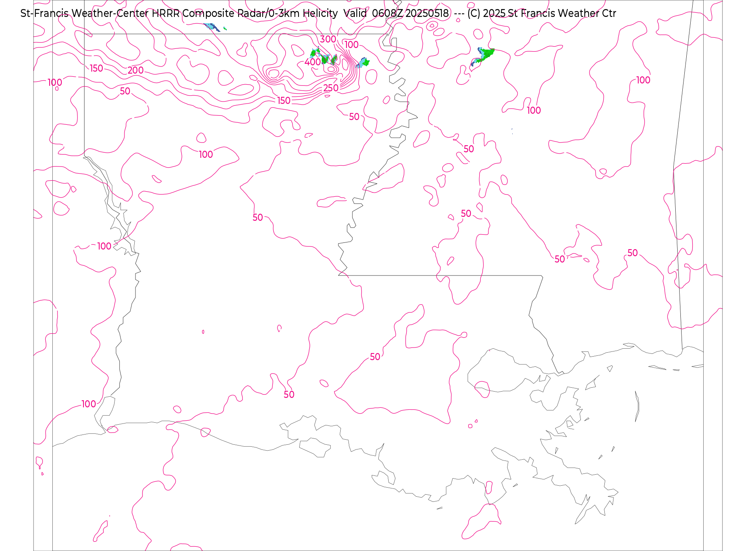Click the 250 helicity contour label
This screenshot has height=551, width=756.
tap(331, 88)
